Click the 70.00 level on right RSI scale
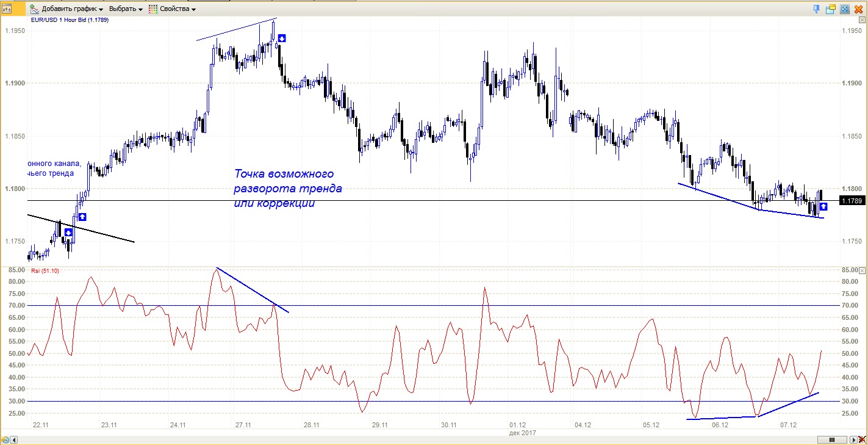 click(x=848, y=305)
